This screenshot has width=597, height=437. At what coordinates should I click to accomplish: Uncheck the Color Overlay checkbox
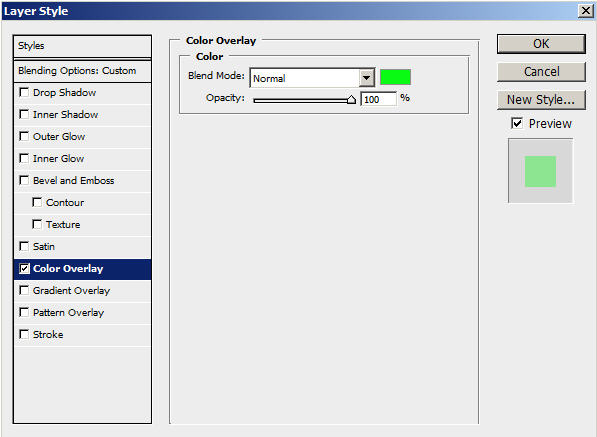tap(24, 268)
